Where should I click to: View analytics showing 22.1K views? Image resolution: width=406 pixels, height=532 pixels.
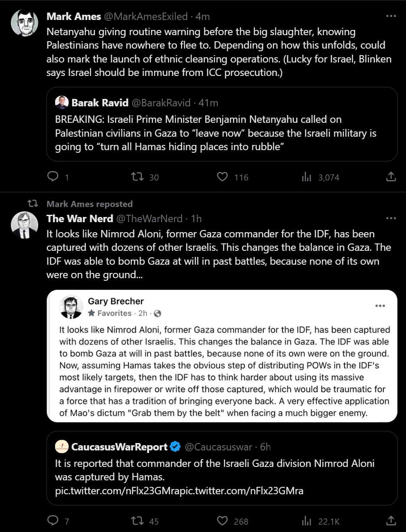coord(307,521)
